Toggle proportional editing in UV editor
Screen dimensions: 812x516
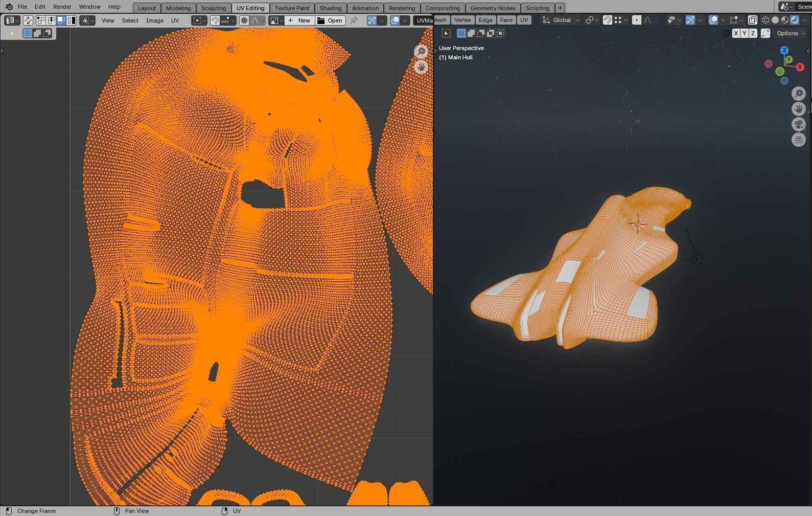click(x=244, y=20)
